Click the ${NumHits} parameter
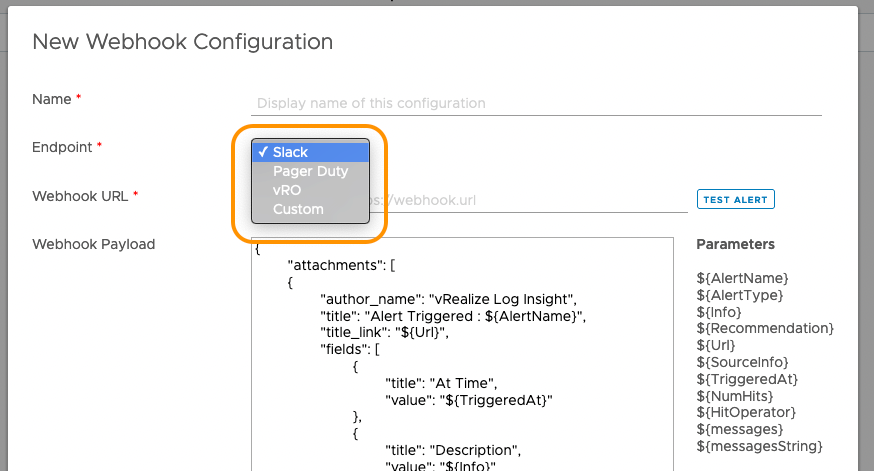The height and width of the screenshot is (471, 874). (735, 396)
